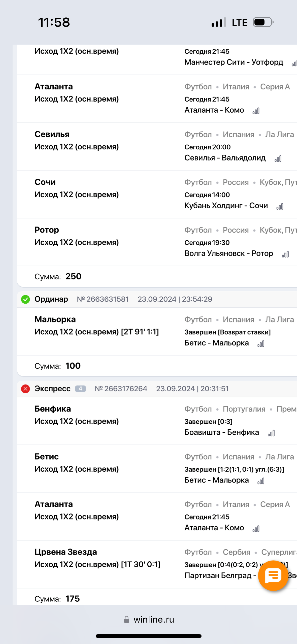
Task: Open stats icon for Экспресс Бетис - Мальорка
Action: point(261,481)
